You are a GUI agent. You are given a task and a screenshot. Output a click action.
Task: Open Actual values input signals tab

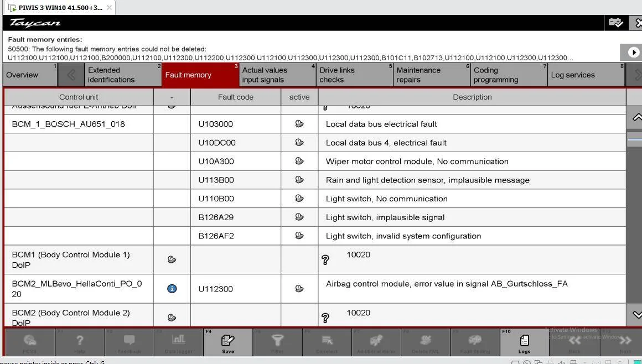point(277,75)
